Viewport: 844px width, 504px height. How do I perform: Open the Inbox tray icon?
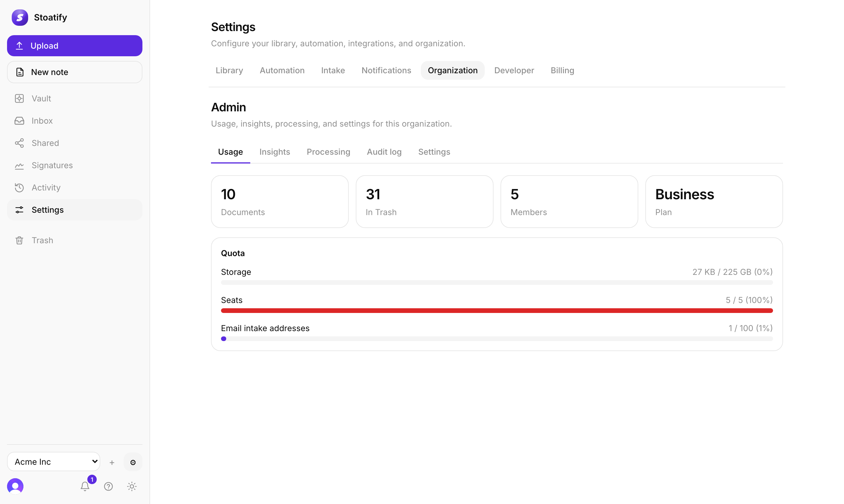(x=19, y=121)
